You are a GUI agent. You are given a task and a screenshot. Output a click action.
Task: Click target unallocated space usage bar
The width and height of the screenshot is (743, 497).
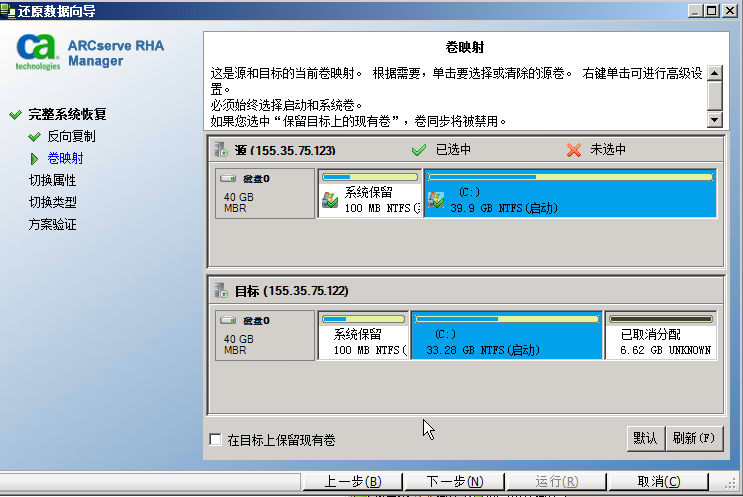tap(661, 319)
